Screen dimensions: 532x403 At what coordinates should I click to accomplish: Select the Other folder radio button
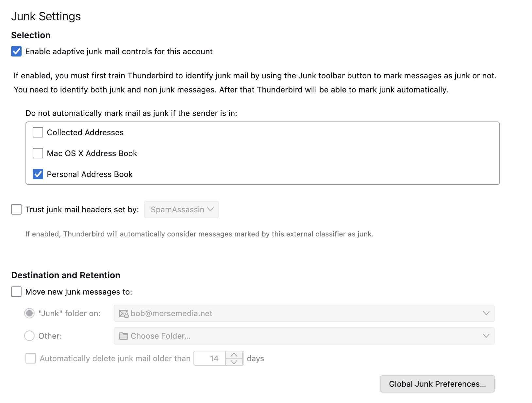point(29,336)
